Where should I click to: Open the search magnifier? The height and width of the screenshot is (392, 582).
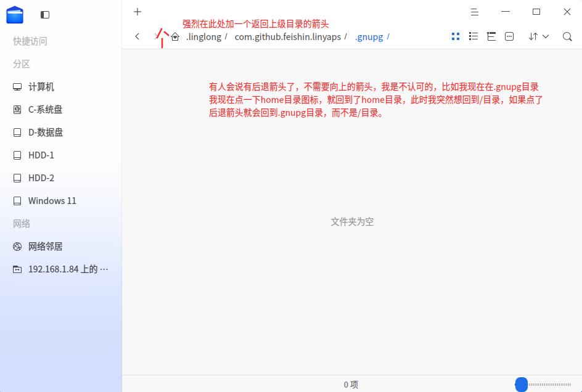tap(567, 36)
